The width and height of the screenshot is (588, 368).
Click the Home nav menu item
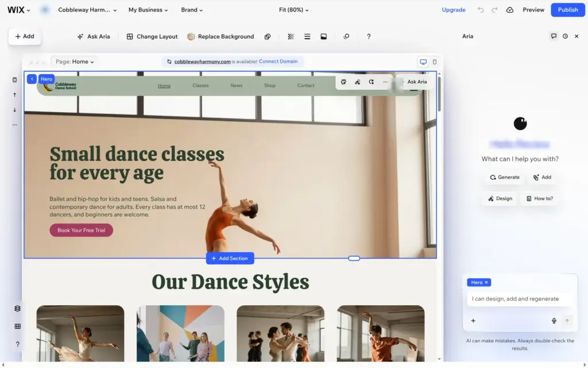coord(164,86)
